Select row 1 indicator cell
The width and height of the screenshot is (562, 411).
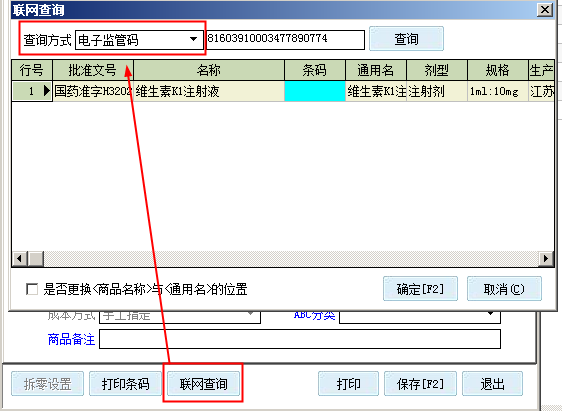[x=32, y=91]
